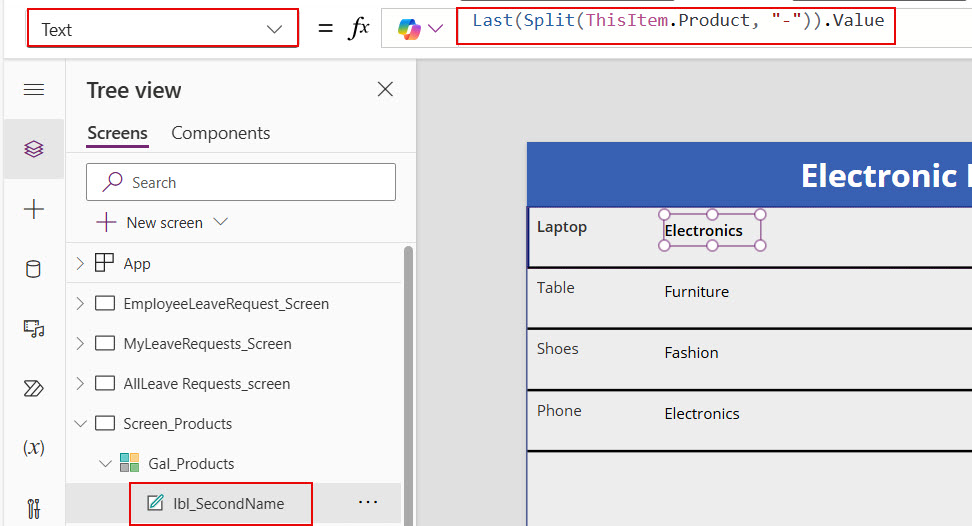Click the Table text in gallery

(555, 287)
